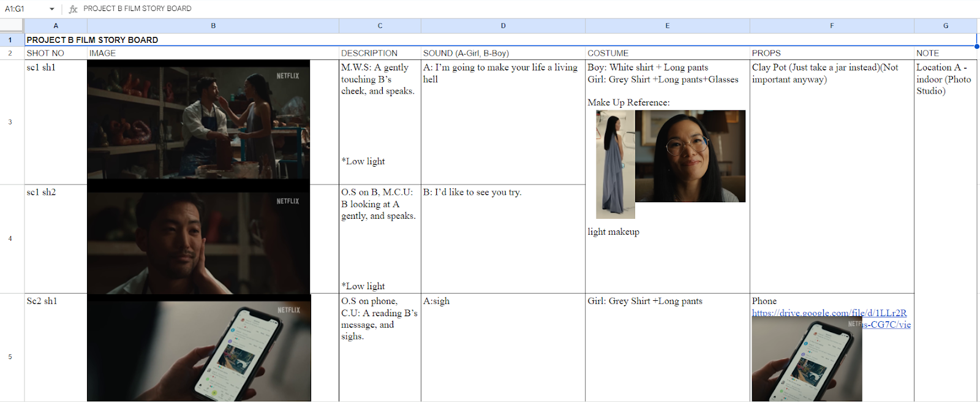Screen dimensions: 980x402
Task: Click the sc1 sh1 shot cell
Action: (x=56, y=122)
